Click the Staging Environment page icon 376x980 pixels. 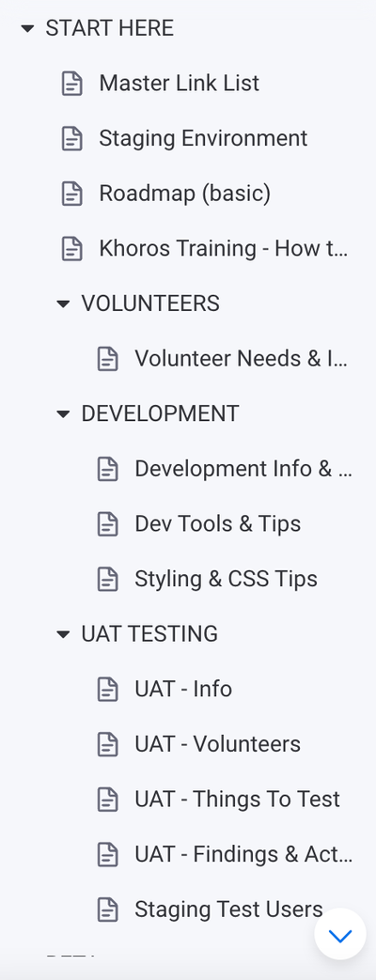click(x=72, y=138)
